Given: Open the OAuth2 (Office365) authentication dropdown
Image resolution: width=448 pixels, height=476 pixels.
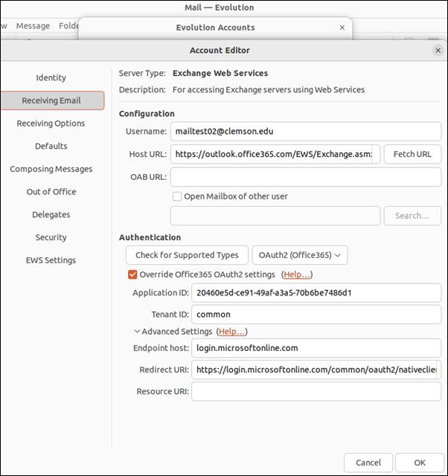Looking at the screenshot, I should 300,255.
